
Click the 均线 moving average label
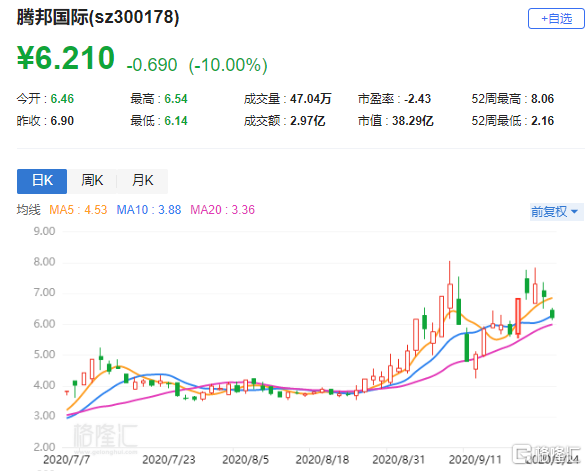[x=28, y=210]
